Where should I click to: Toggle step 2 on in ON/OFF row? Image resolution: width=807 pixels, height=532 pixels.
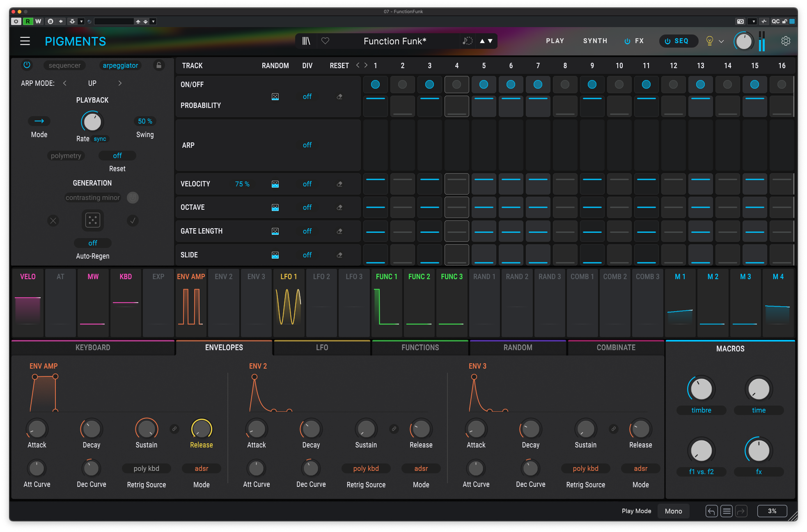click(x=402, y=85)
